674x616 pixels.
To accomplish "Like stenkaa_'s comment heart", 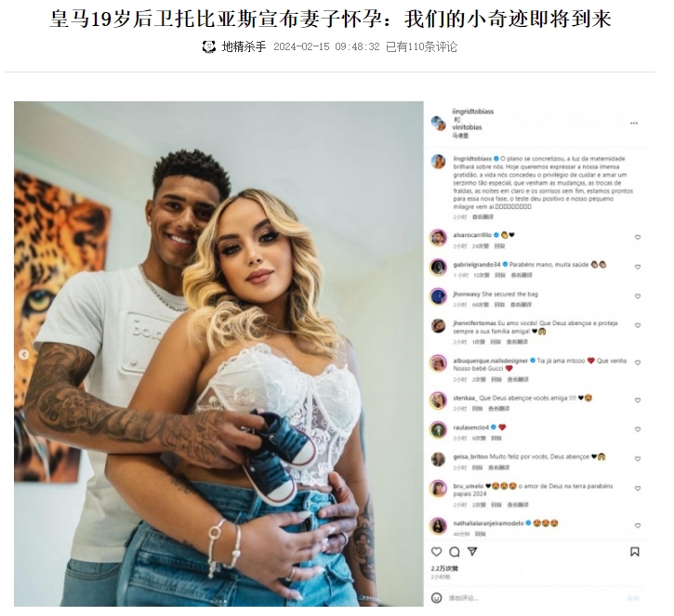I will point(638,400).
